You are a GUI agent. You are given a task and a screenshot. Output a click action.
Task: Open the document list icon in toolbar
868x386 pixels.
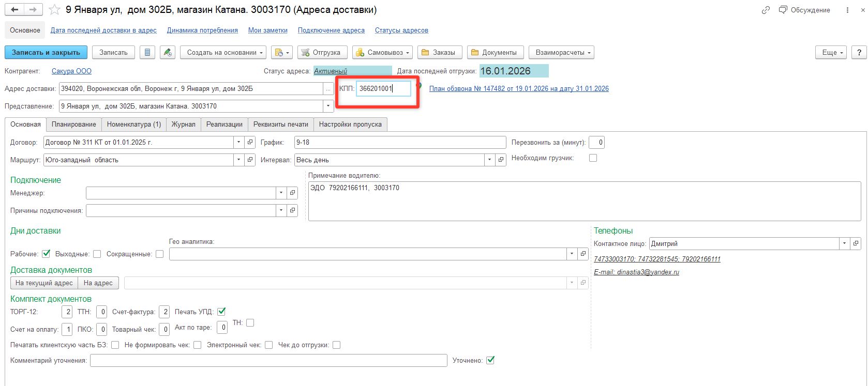point(147,52)
